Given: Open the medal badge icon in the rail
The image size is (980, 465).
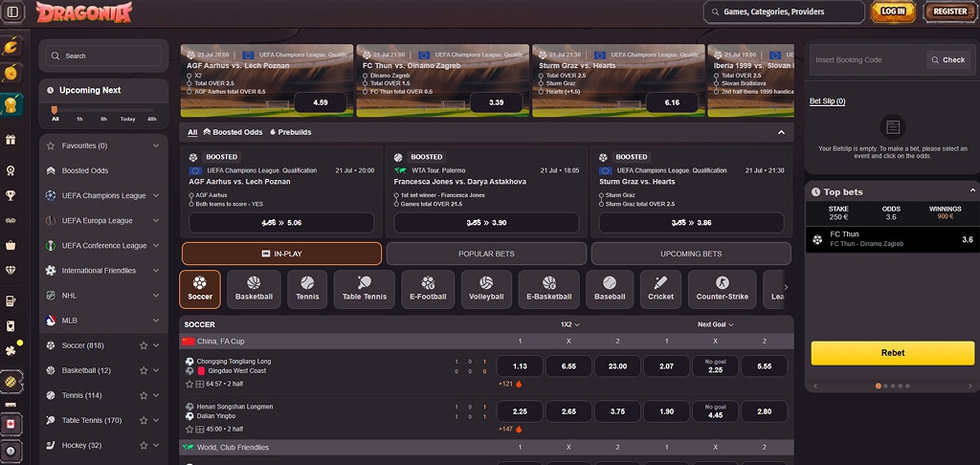Looking at the screenshot, I should coord(11,170).
